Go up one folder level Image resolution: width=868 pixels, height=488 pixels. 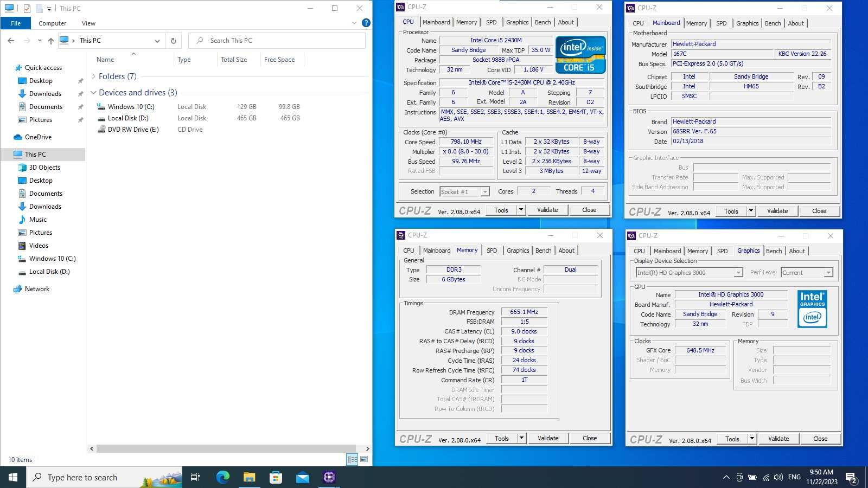tap(50, 41)
